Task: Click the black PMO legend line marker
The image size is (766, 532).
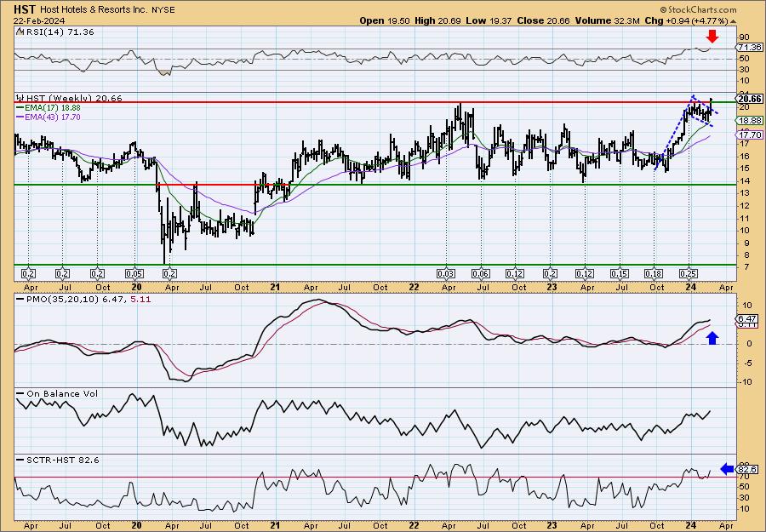Action: (20, 300)
